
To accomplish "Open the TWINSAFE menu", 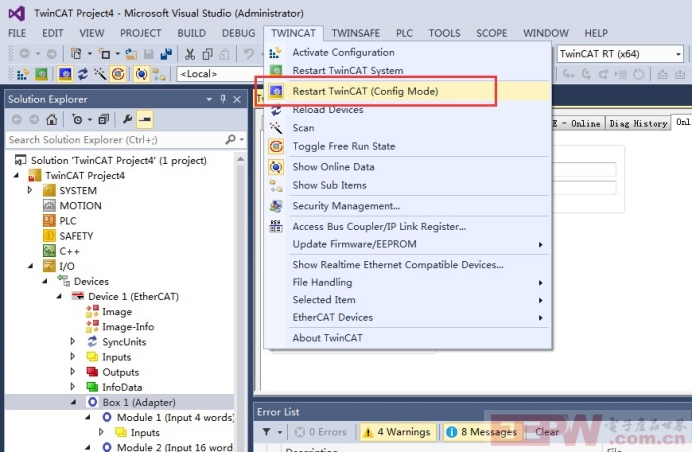I will (356, 33).
